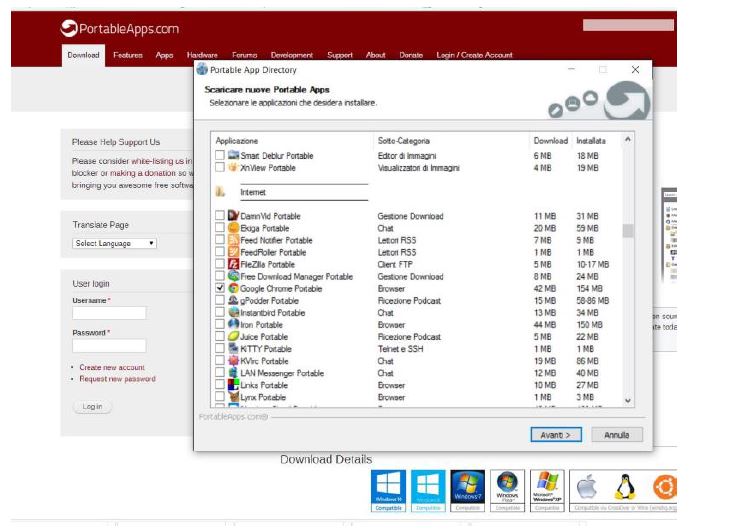The height and width of the screenshot is (532, 732).
Task: Open the Select Language dropdown
Action: (114, 243)
